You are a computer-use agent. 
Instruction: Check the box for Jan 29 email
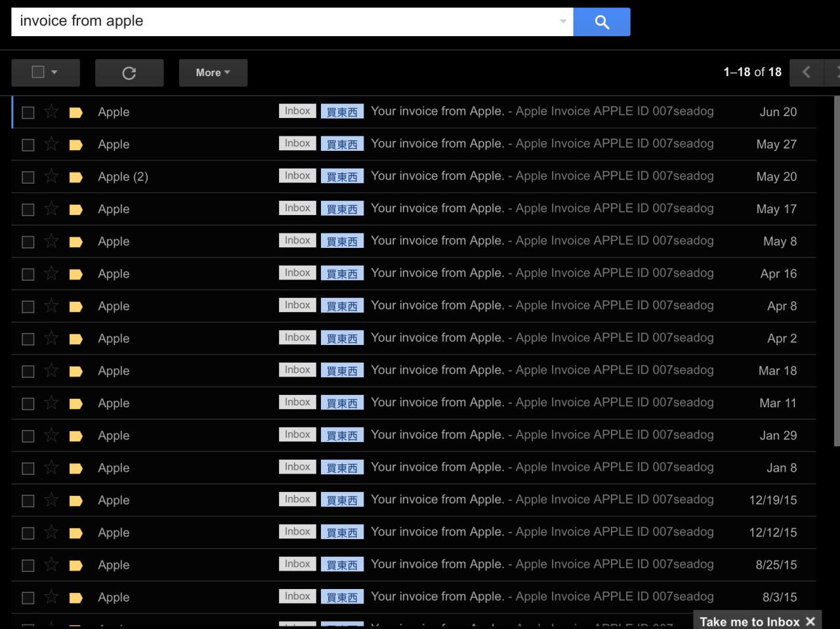click(28, 436)
